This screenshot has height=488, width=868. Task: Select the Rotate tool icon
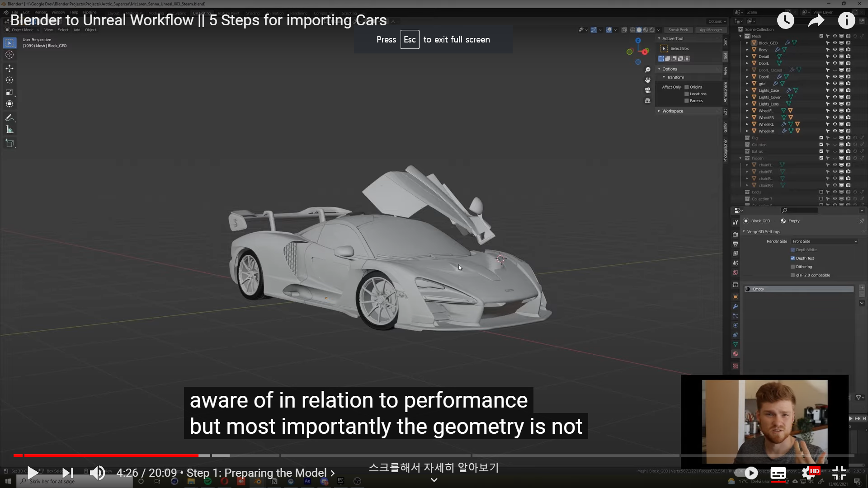click(x=9, y=80)
